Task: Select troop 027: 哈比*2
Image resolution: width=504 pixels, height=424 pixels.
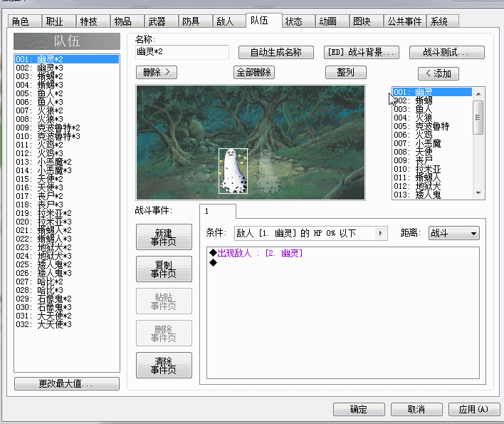Action: coord(66,281)
